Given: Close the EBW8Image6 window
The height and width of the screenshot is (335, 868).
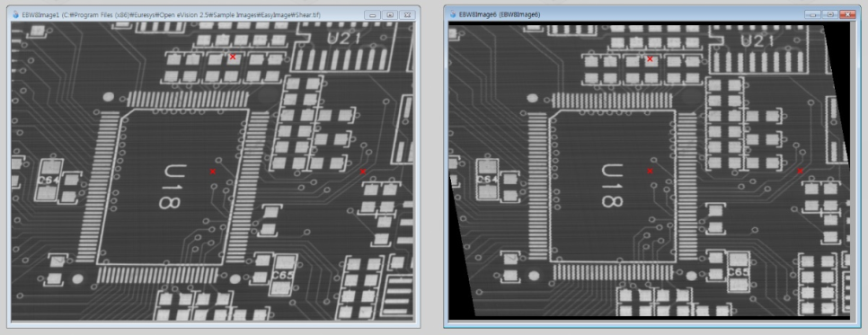Looking at the screenshot, I should tap(847, 13).
